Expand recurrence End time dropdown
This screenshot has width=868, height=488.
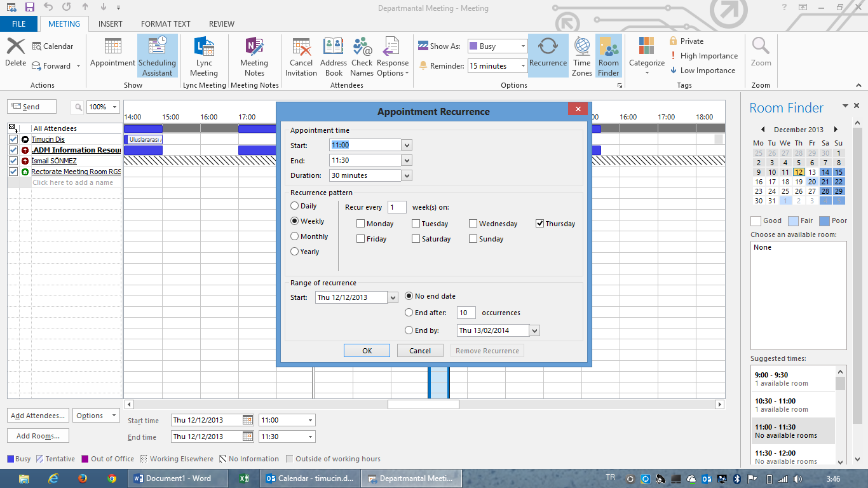(407, 160)
